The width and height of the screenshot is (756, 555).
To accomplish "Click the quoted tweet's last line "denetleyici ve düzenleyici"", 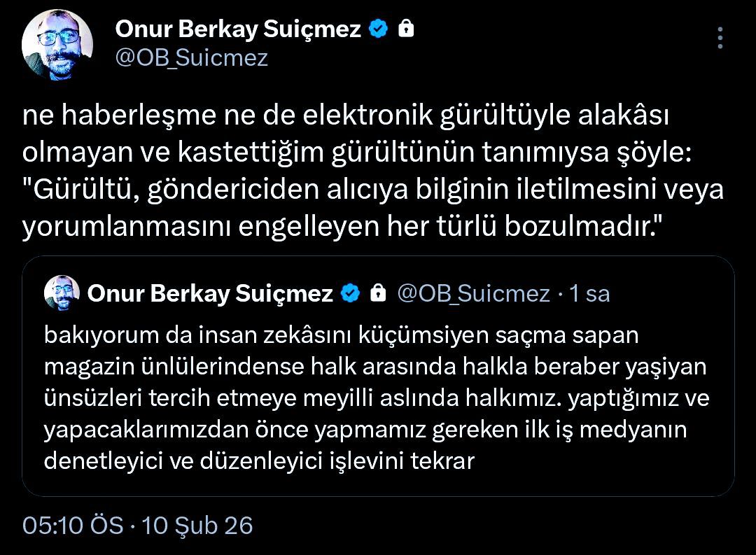I will click(x=259, y=461).
